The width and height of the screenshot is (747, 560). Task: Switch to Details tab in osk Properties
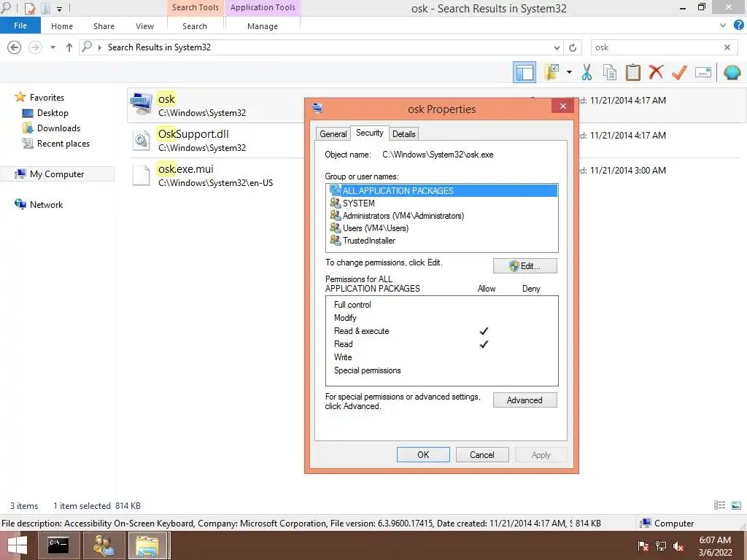point(404,134)
